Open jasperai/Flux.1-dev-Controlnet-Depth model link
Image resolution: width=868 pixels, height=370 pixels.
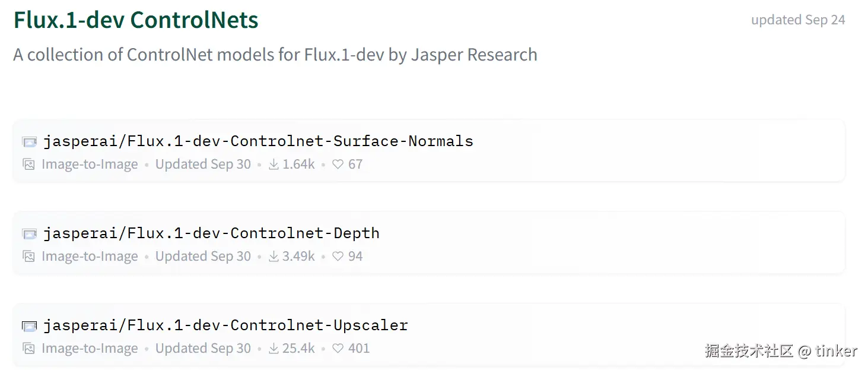(211, 233)
